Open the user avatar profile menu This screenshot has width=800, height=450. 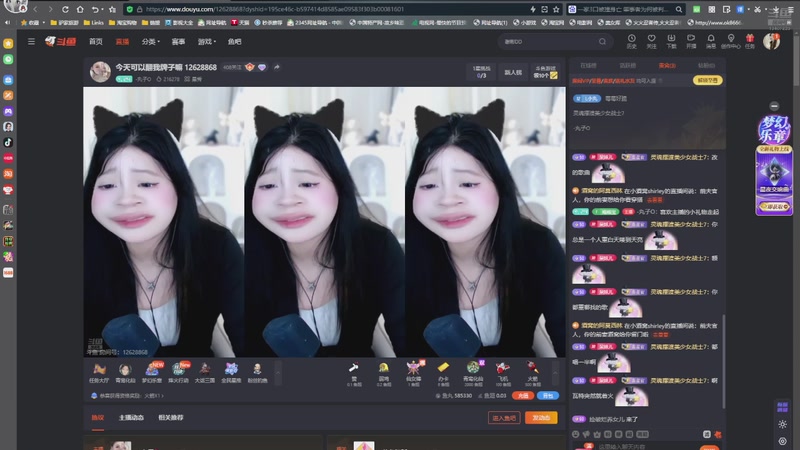coord(771,41)
